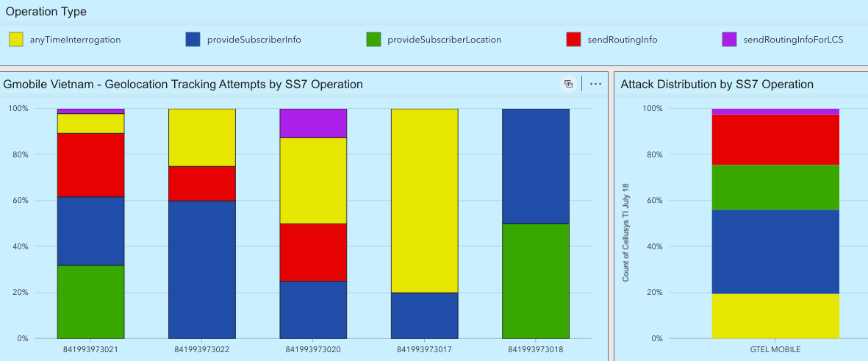Image resolution: width=868 pixels, height=361 pixels.
Task: Select provideSubscriberLocation legend label
Action: pos(444,40)
